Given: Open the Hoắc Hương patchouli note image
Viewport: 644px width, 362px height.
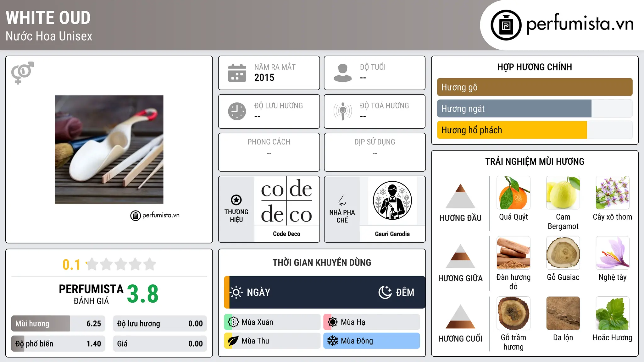Looking at the screenshot, I should point(613,313).
